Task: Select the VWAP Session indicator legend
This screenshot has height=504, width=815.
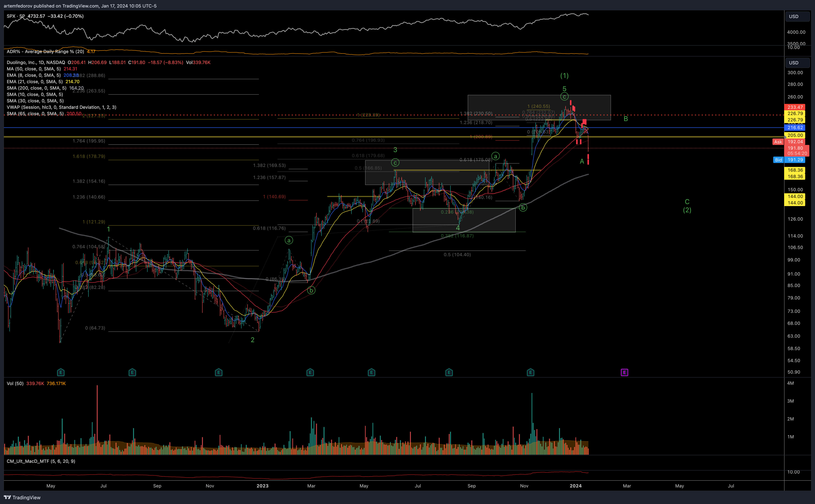Action: click(61, 107)
